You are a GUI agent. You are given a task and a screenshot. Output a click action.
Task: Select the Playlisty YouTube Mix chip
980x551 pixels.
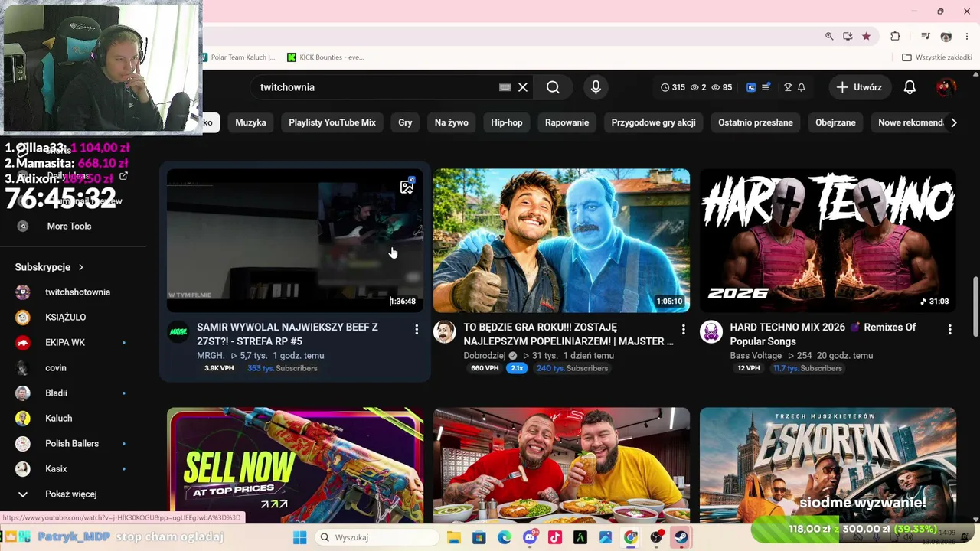[x=332, y=122]
